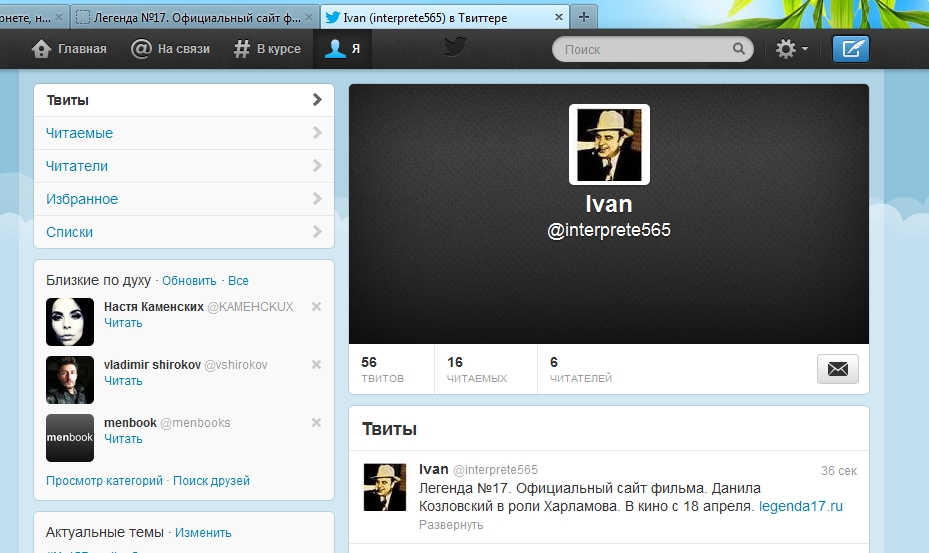
Task: Close the Ivan (interprete565) browser tab
Action: 558,17
